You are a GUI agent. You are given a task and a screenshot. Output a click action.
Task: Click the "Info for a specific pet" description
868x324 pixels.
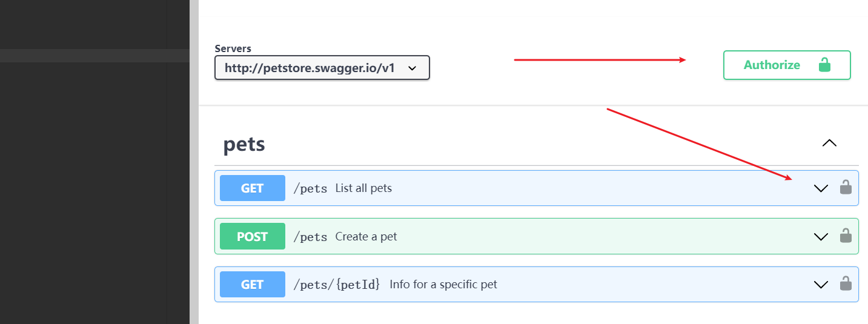click(x=443, y=284)
